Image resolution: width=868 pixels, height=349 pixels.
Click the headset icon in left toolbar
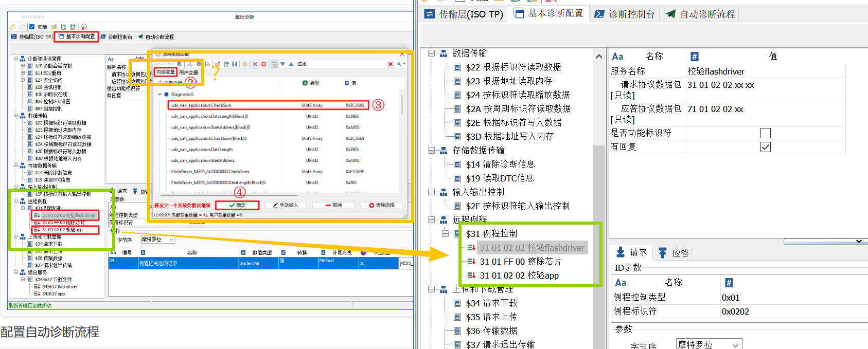tap(84, 27)
